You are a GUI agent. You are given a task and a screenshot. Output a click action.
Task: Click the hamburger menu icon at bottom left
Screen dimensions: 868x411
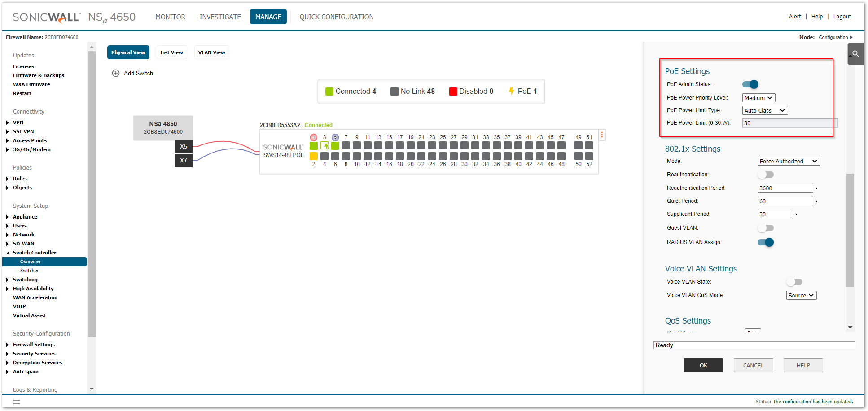click(x=17, y=402)
